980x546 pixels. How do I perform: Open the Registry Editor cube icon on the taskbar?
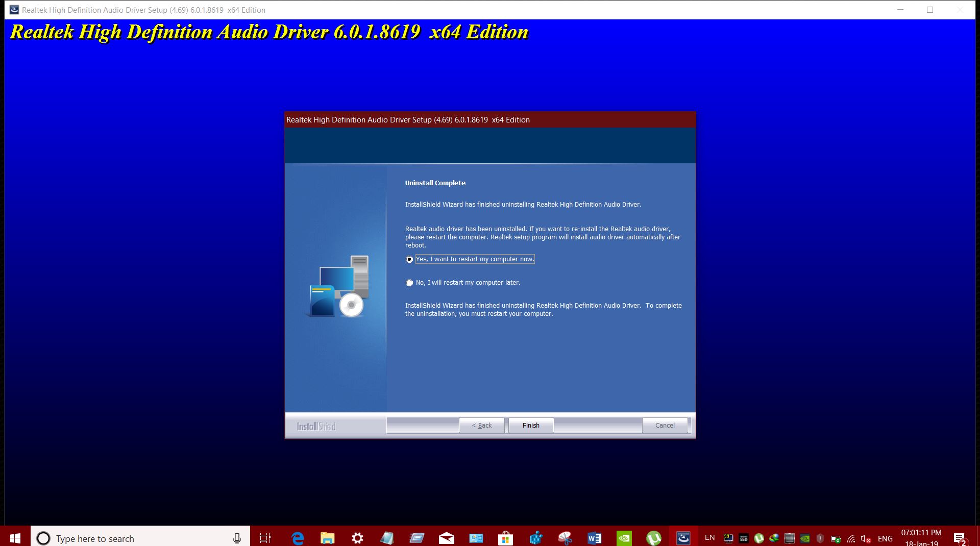[x=535, y=538]
